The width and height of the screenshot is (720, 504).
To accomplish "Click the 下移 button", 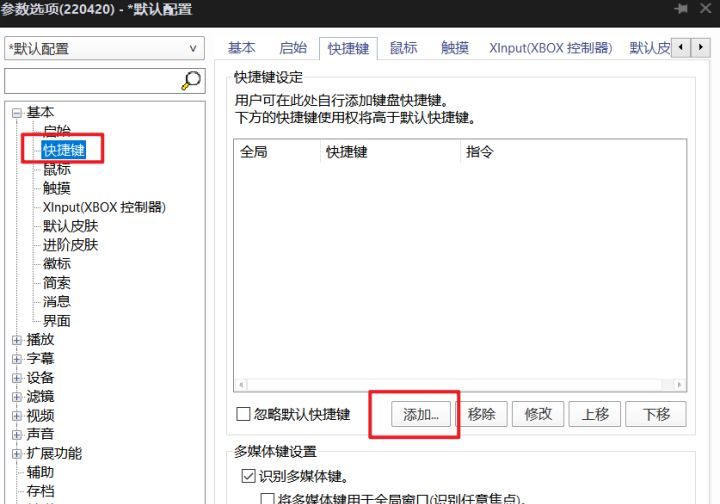I will pyautogui.click(x=656, y=414).
